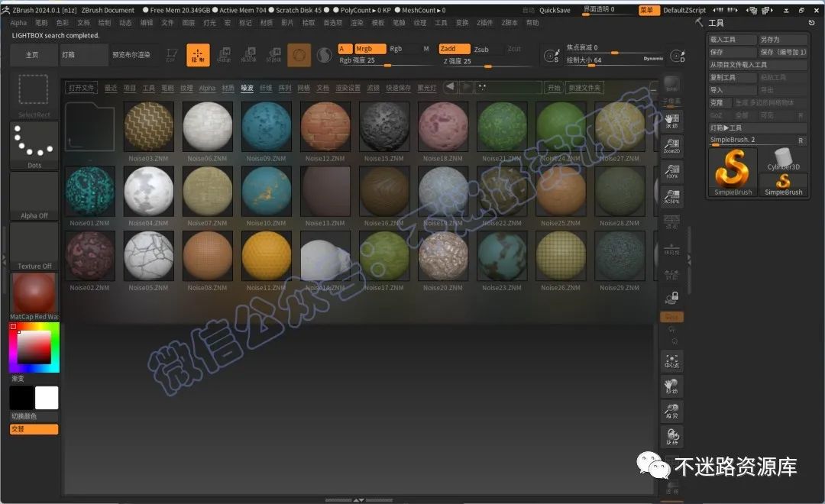Toggle the orange 交替 color button
Viewport: 825px width, 504px height.
[34, 429]
